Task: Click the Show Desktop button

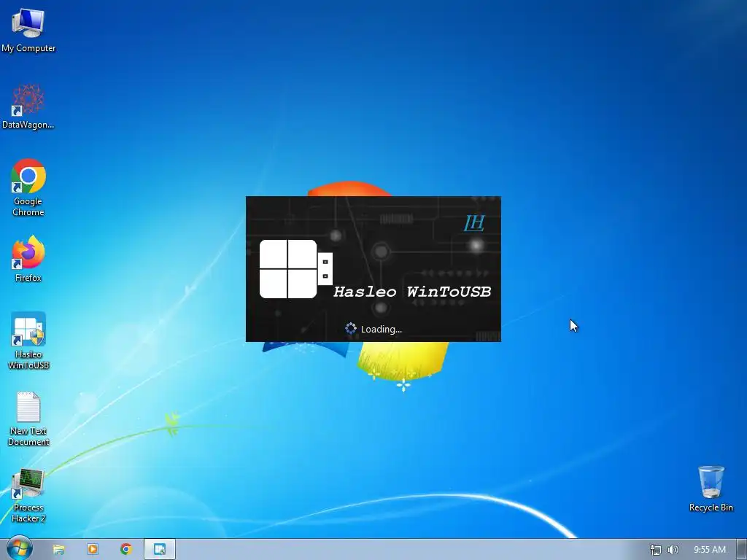Action: [743, 550]
